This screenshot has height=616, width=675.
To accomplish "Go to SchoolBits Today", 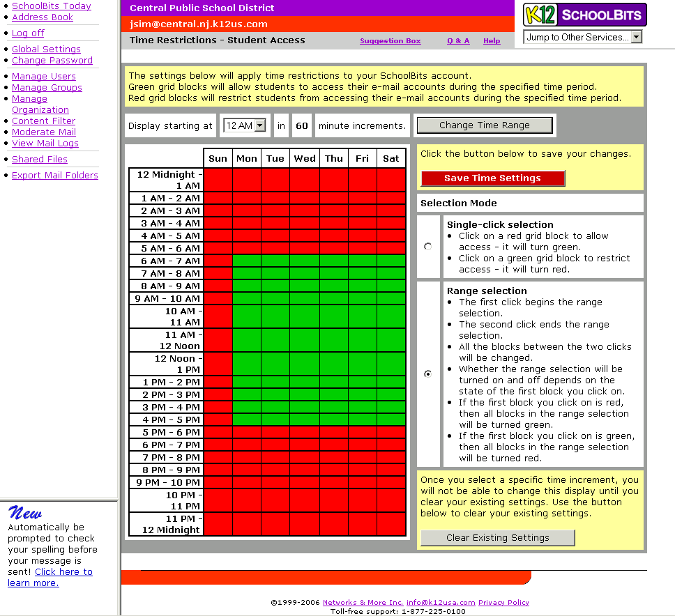I will pyautogui.click(x=52, y=6).
